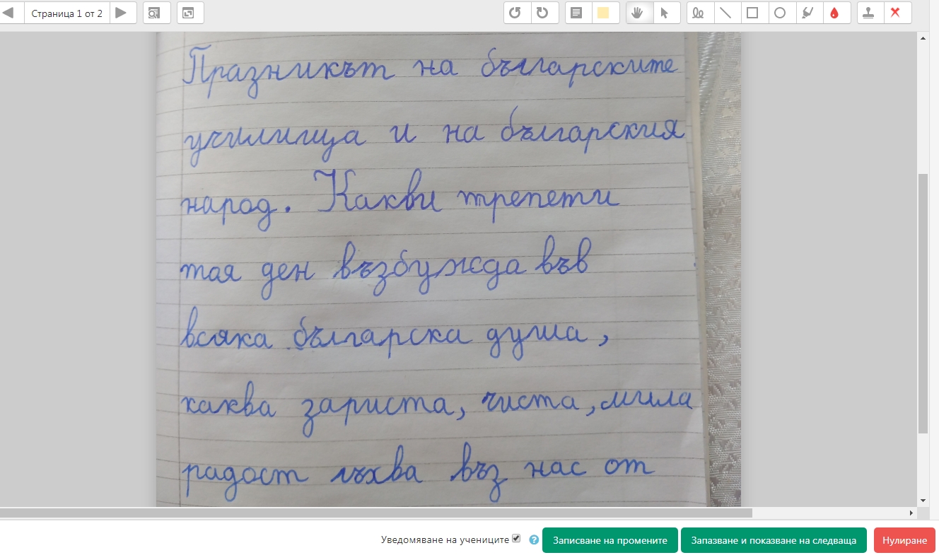939x560 pixels.
Task: Click the search document icon
Action: 155,13
